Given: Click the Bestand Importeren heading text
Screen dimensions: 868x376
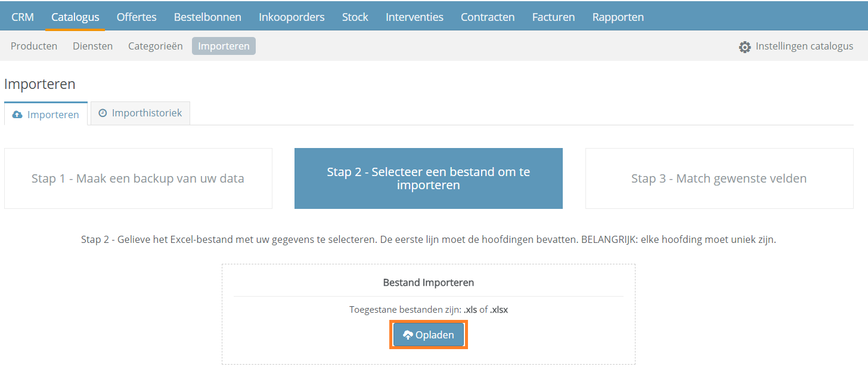Looking at the screenshot, I should click(x=429, y=282).
